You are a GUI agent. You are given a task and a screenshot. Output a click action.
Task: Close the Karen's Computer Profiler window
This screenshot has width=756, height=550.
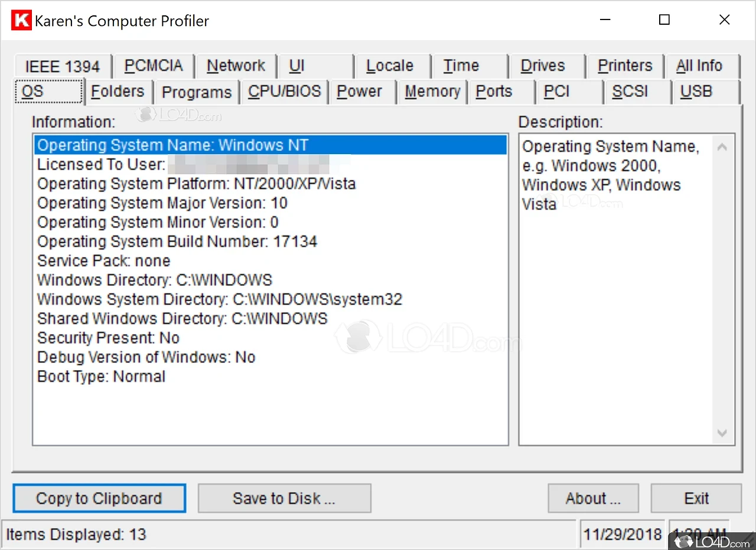(725, 20)
